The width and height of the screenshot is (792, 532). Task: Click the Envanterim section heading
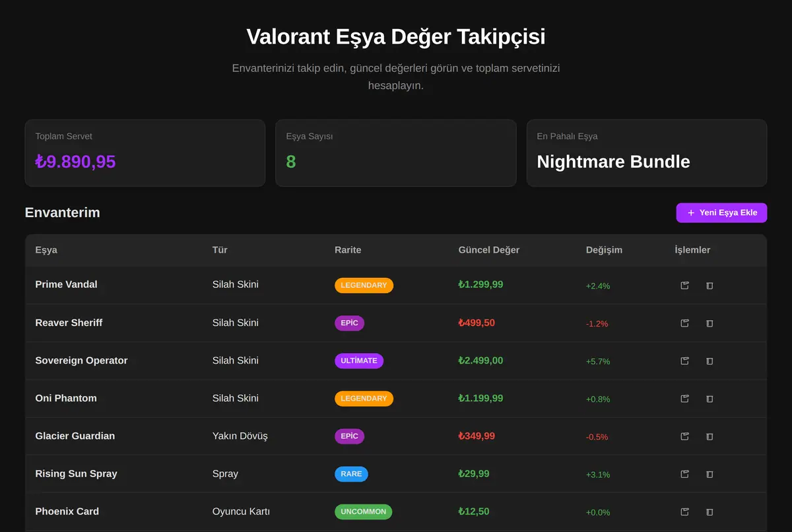63,213
